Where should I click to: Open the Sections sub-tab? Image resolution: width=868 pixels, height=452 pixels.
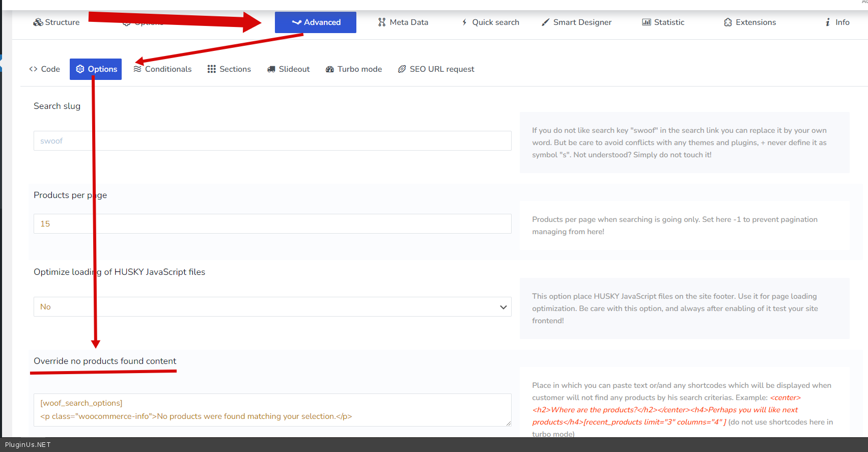229,69
